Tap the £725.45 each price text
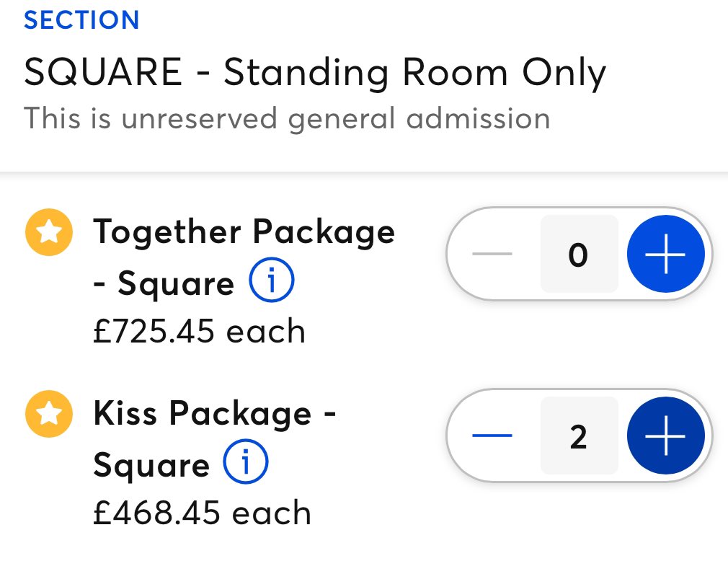Screen dimensions: 728x561 click(x=199, y=332)
